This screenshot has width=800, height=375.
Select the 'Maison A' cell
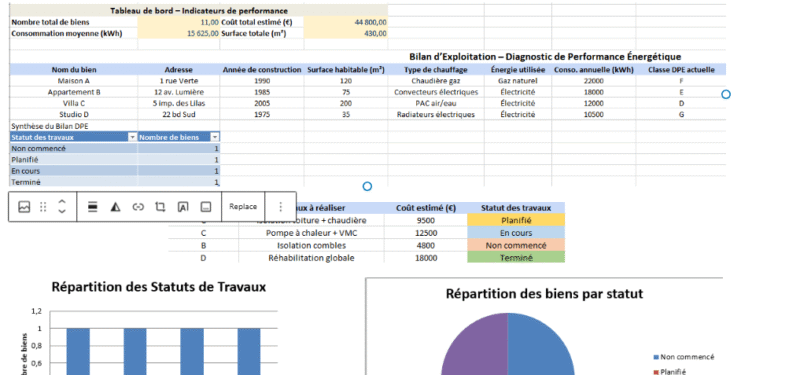pyautogui.click(x=73, y=81)
